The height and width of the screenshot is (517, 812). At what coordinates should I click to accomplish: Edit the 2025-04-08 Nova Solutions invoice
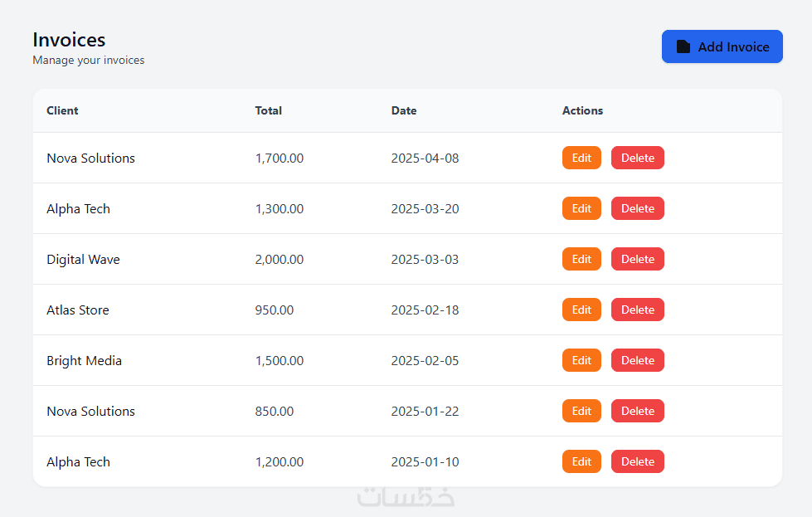coord(581,158)
